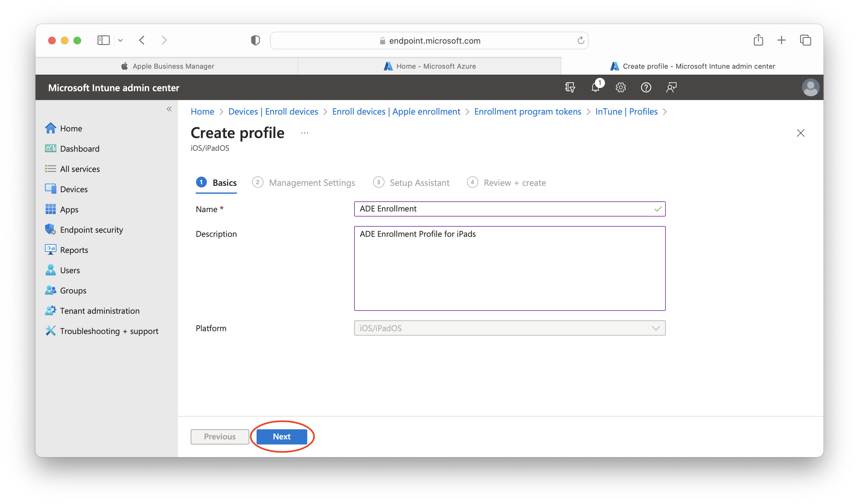Click your account avatar in the top right
The width and height of the screenshot is (859, 504).
(811, 87)
